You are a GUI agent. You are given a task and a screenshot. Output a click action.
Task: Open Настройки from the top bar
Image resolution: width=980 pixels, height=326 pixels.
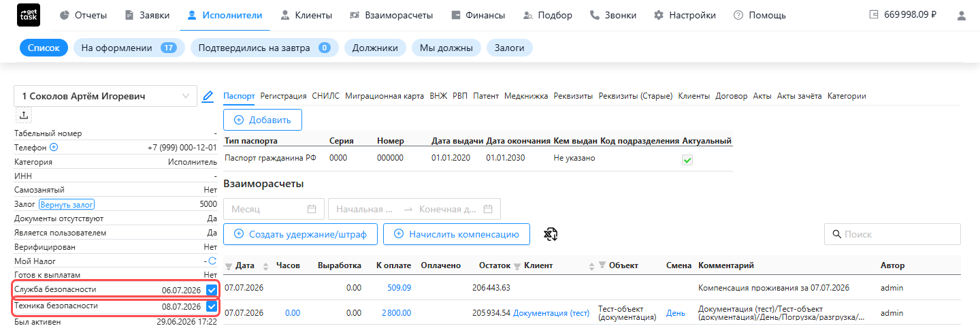[x=685, y=15]
